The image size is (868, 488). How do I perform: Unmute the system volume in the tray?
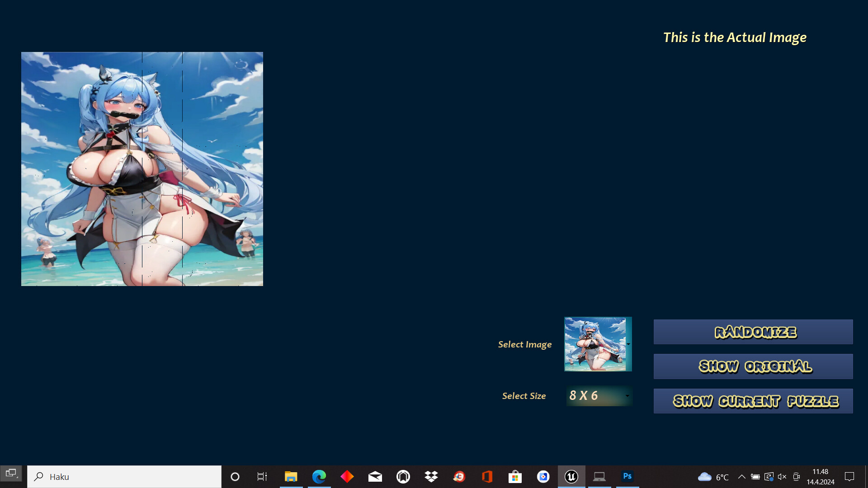tap(782, 476)
